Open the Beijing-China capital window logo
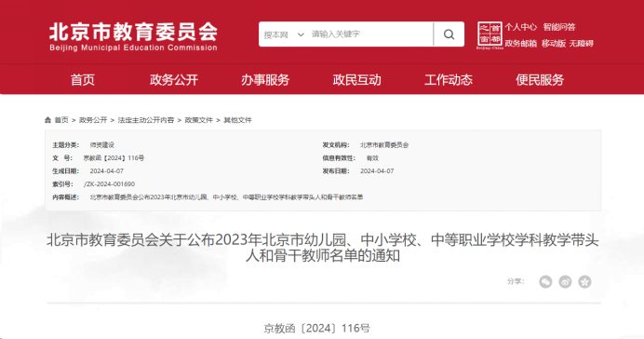 click(490, 35)
